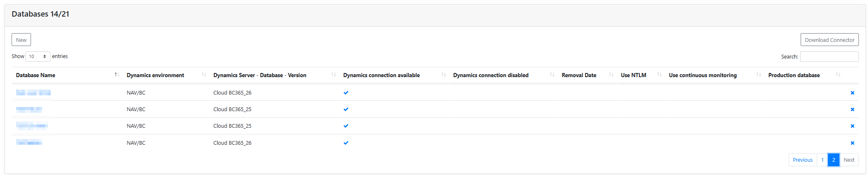Image resolution: width=868 pixels, height=175 pixels.
Task: Delete the first database row with X icon
Action: 852,93
